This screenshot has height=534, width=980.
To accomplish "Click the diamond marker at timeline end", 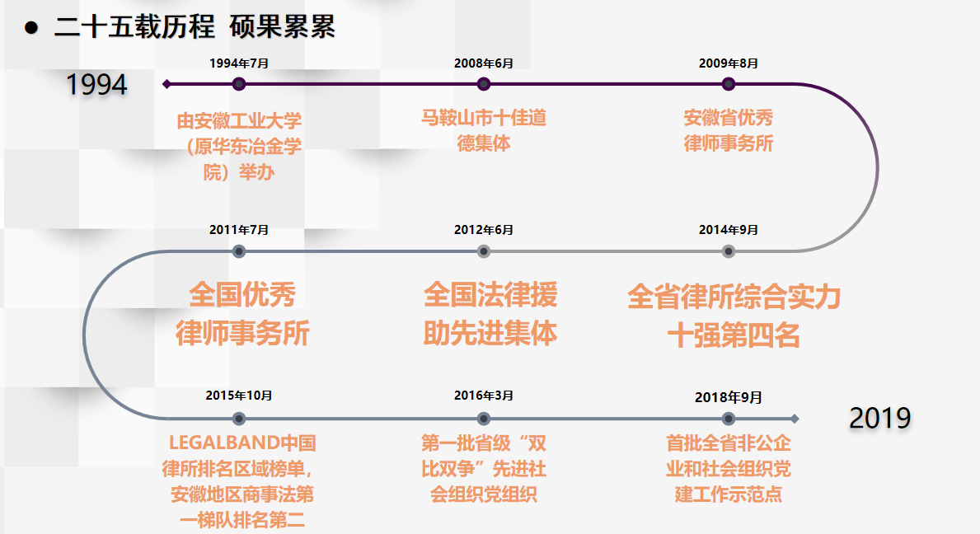I will (795, 419).
